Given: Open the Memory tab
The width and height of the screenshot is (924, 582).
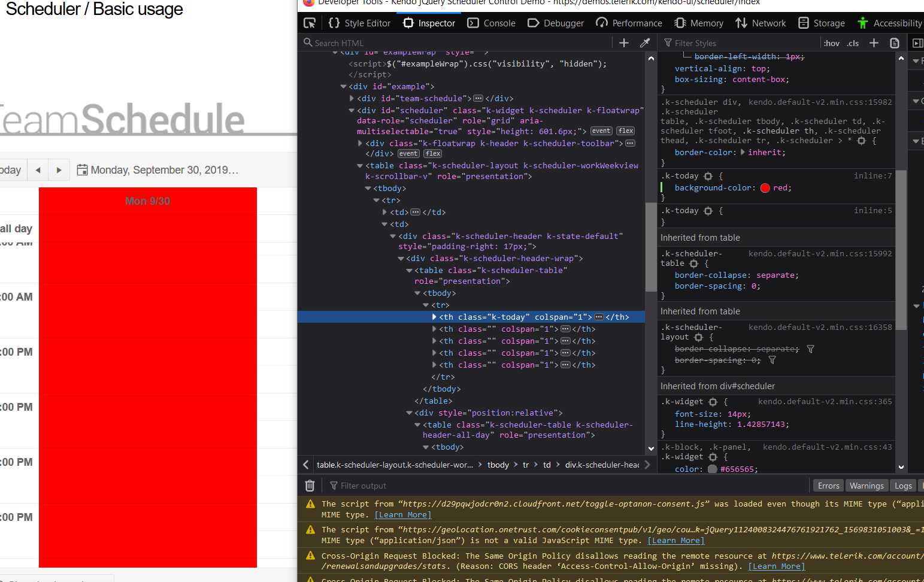Looking at the screenshot, I should tap(699, 23).
